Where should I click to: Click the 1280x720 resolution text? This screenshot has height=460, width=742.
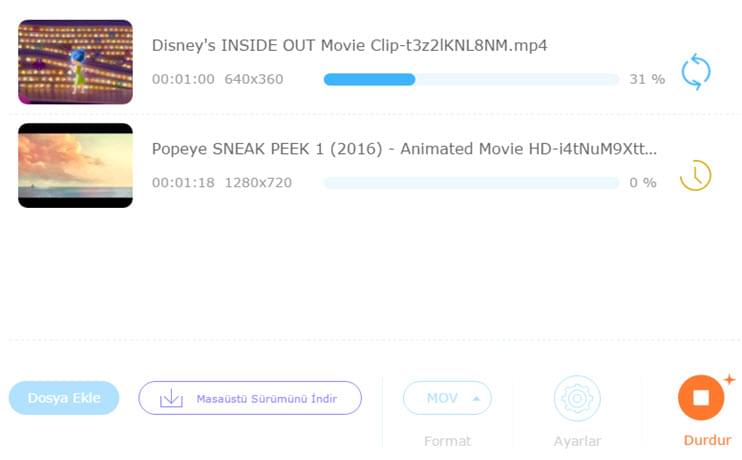tap(258, 183)
